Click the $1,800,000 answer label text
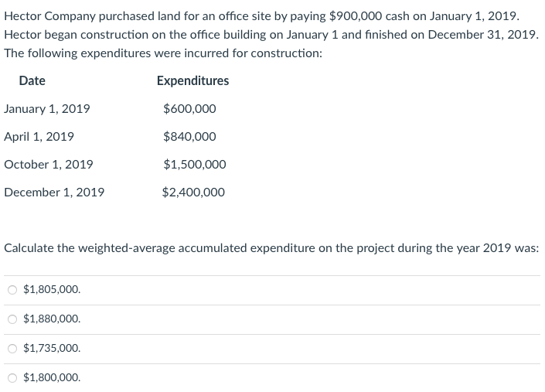545x392 pixels. tap(52, 378)
